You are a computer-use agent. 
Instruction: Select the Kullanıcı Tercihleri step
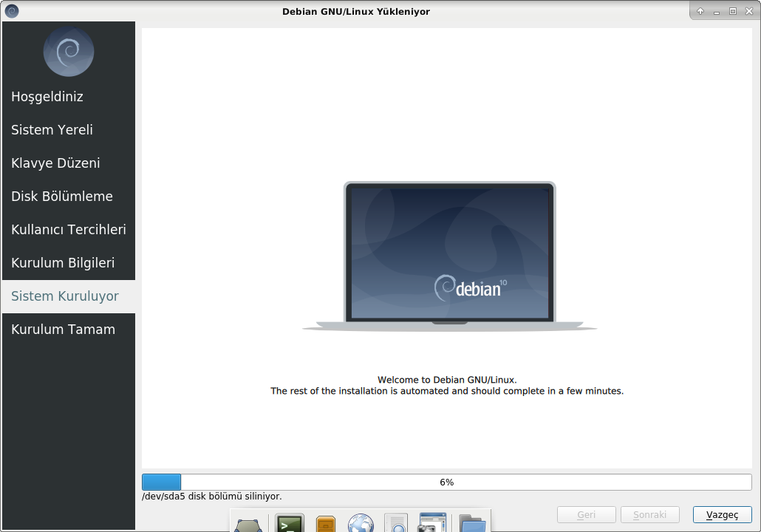click(x=69, y=230)
